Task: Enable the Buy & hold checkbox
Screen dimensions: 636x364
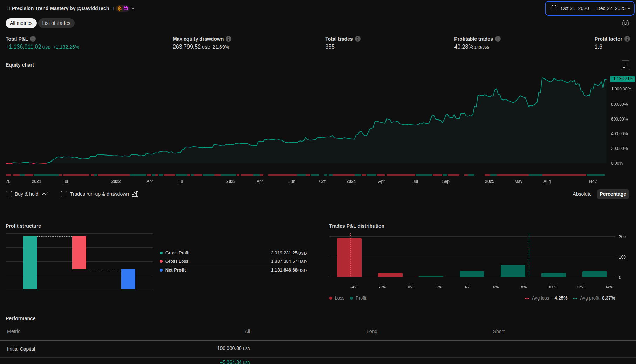Action: (9, 194)
